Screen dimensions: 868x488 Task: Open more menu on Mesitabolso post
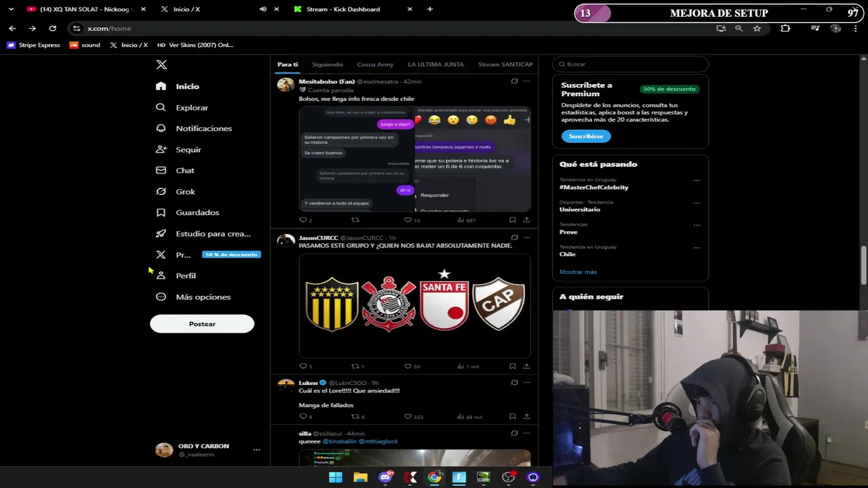pos(526,81)
